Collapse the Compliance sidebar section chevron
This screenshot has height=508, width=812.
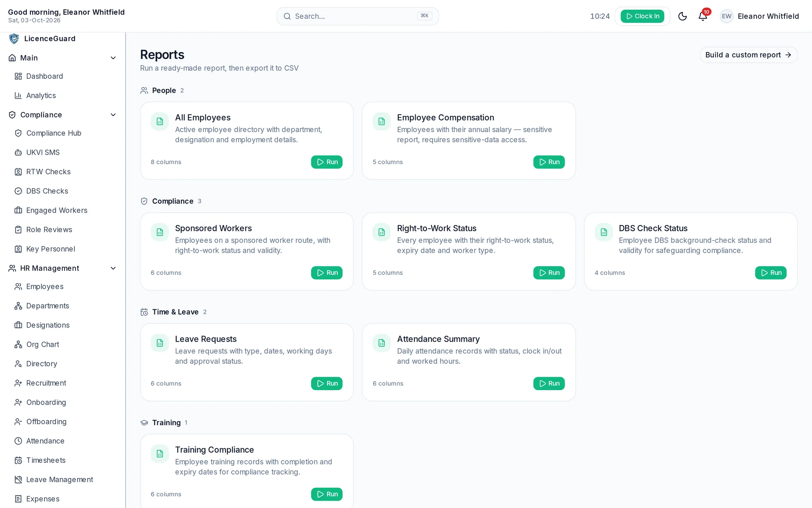tap(113, 115)
